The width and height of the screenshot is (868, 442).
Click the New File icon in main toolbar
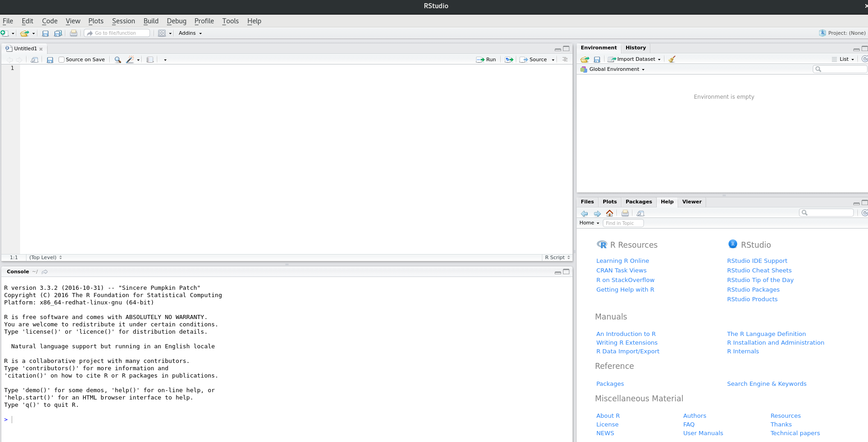click(4, 33)
